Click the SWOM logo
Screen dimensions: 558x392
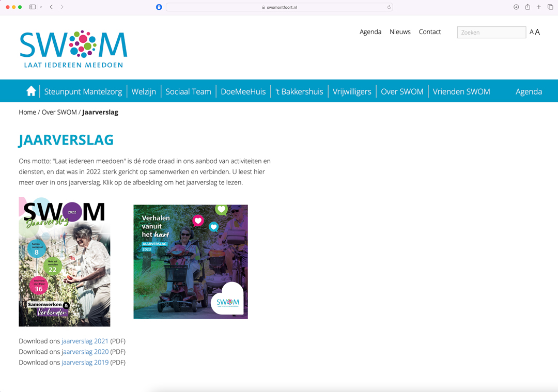pyautogui.click(x=73, y=47)
